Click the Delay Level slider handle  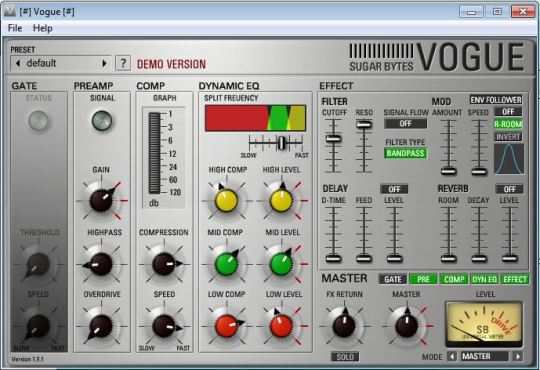pyautogui.click(x=395, y=258)
